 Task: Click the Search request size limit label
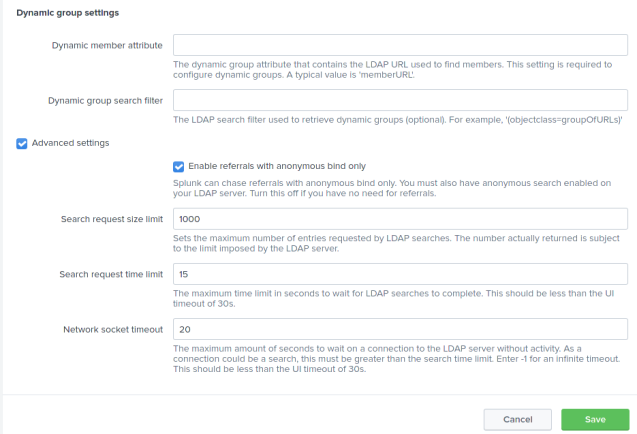pos(113,219)
